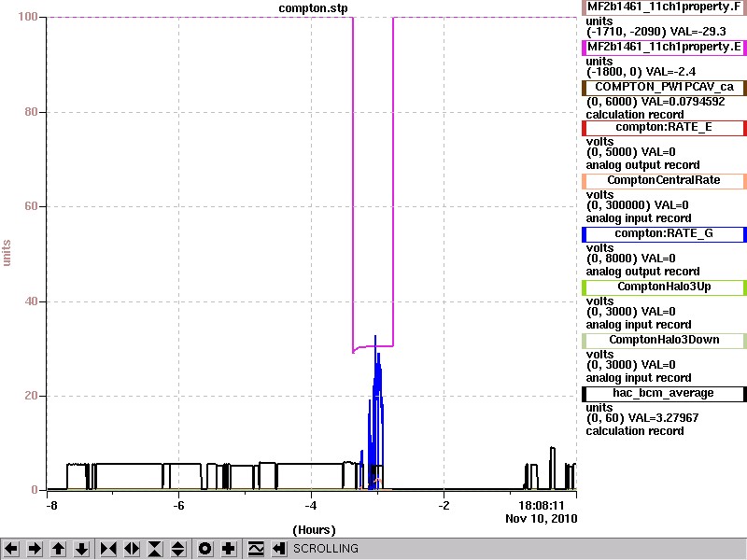Click the 'VAL=-29.3' reading
The height and width of the screenshot is (560, 747).
698,32
